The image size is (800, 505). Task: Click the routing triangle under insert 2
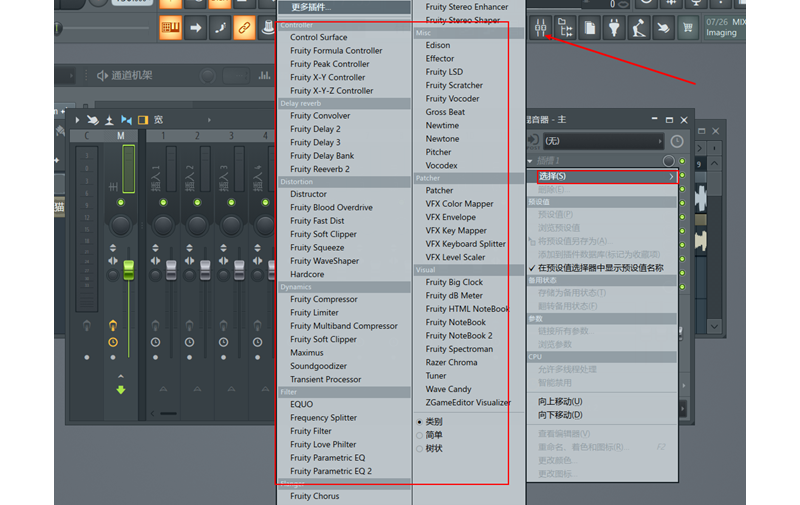[x=197, y=389]
